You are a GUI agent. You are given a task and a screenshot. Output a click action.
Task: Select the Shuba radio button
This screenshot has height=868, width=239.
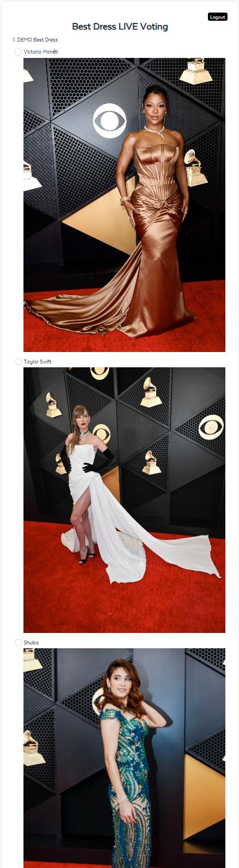pyautogui.click(x=18, y=643)
